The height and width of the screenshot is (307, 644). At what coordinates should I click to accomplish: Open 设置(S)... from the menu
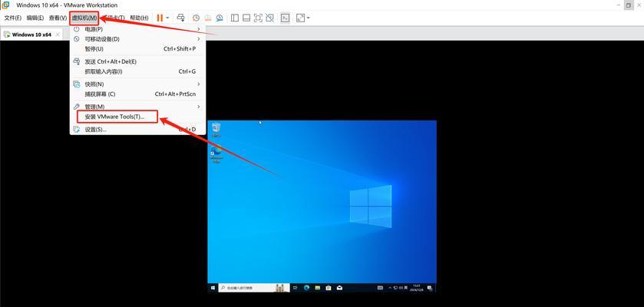coord(137,129)
